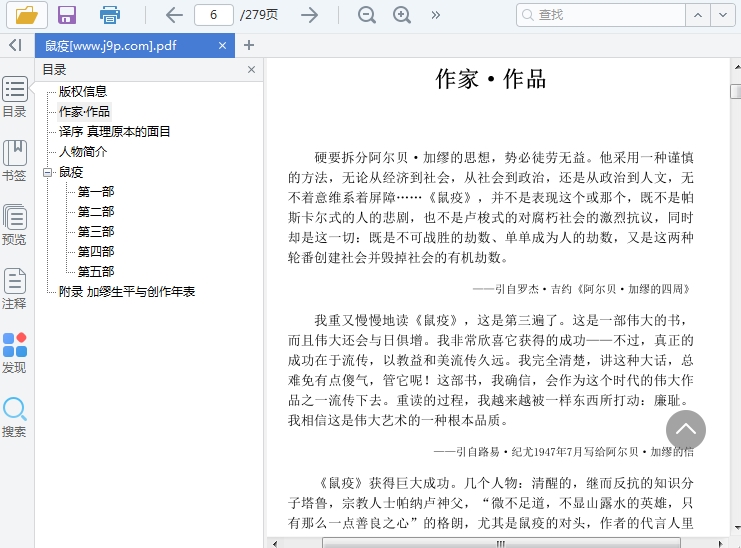The width and height of the screenshot is (741, 548).
Task: Show more toolbar tools via the double chevron
Action: (x=436, y=15)
